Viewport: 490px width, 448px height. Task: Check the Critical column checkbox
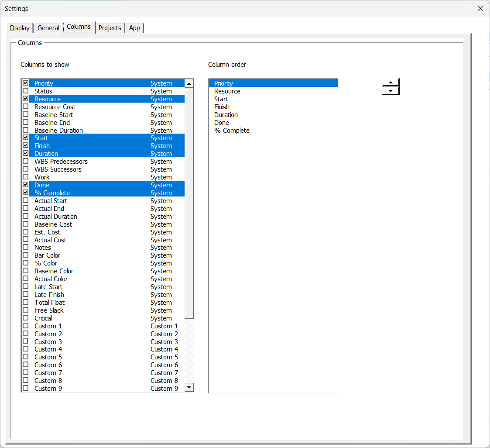(x=26, y=317)
